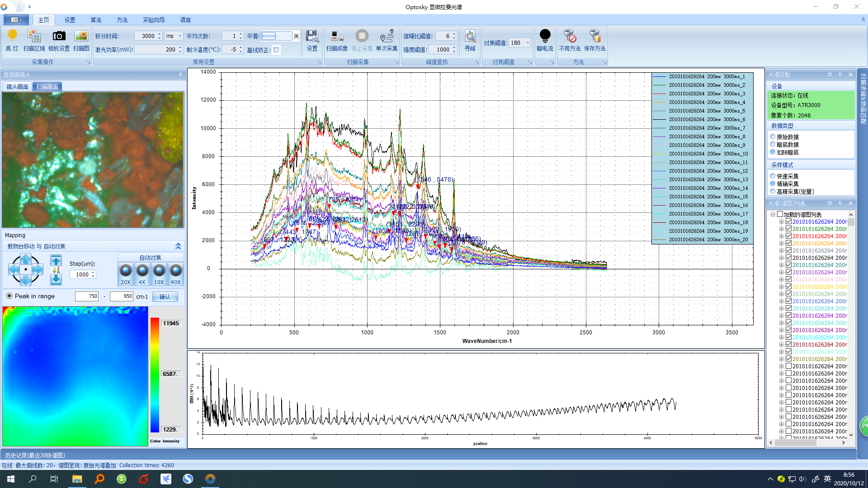868x488 pixels.
Task: Enable the 基线矫正 baseline correction checkbox
Action: [276, 50]
